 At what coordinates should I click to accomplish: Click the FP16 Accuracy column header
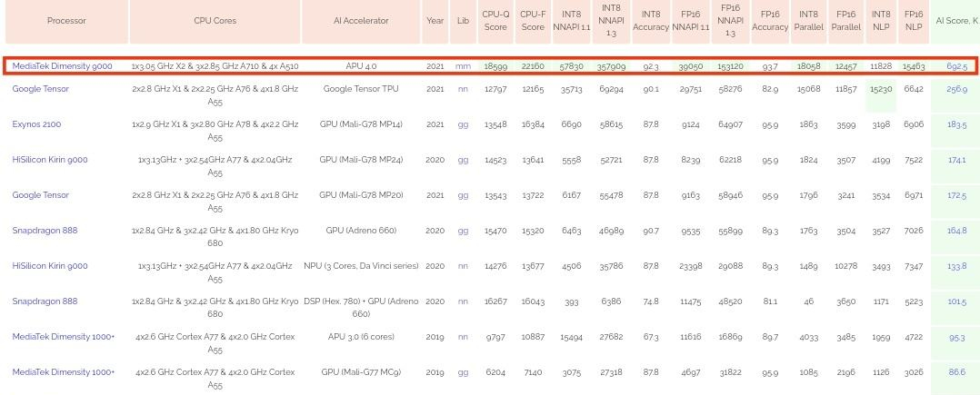769,21
